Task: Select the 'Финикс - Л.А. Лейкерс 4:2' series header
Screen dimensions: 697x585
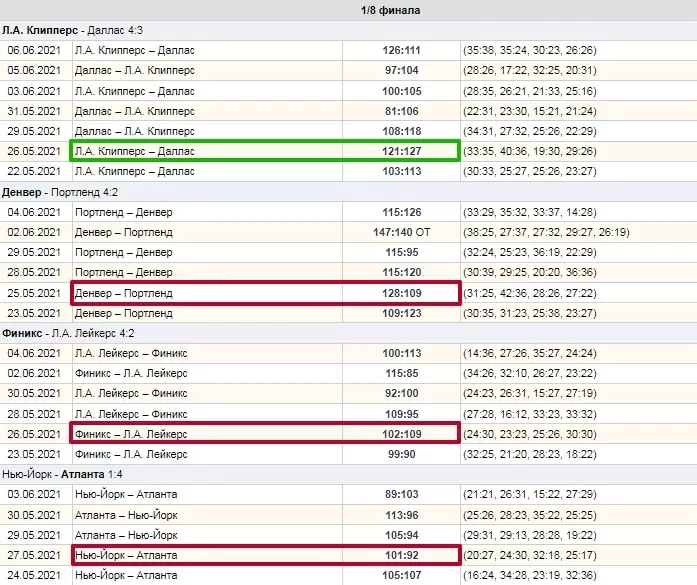Action: (x=68, y=333)
